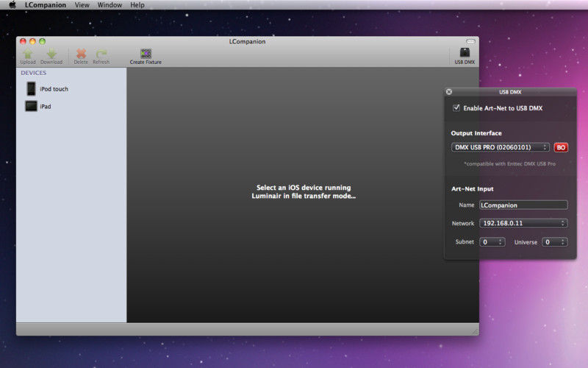Screen dimensions: 588x368
Task: Open the Window menu
Action: coord(110,5)
